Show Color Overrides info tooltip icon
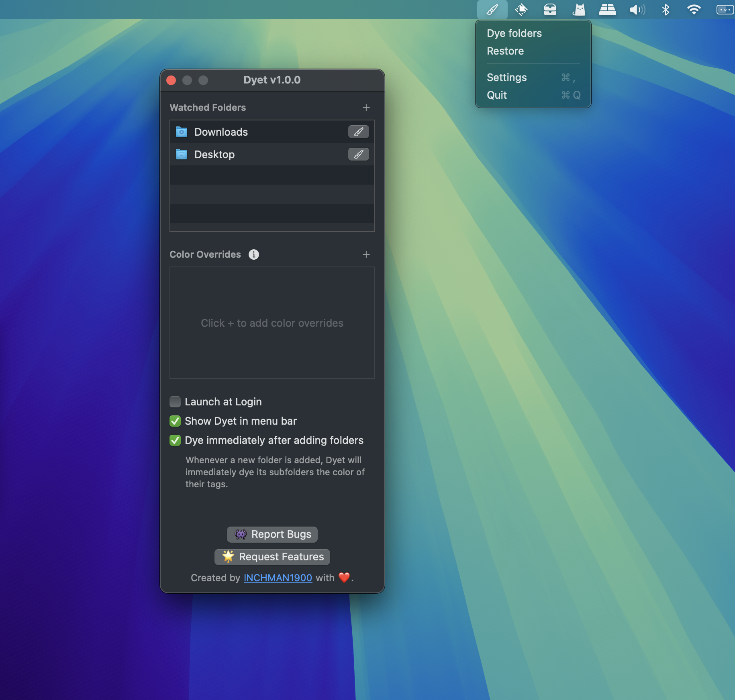Viewport: 735px width, 700px height. 253,254
